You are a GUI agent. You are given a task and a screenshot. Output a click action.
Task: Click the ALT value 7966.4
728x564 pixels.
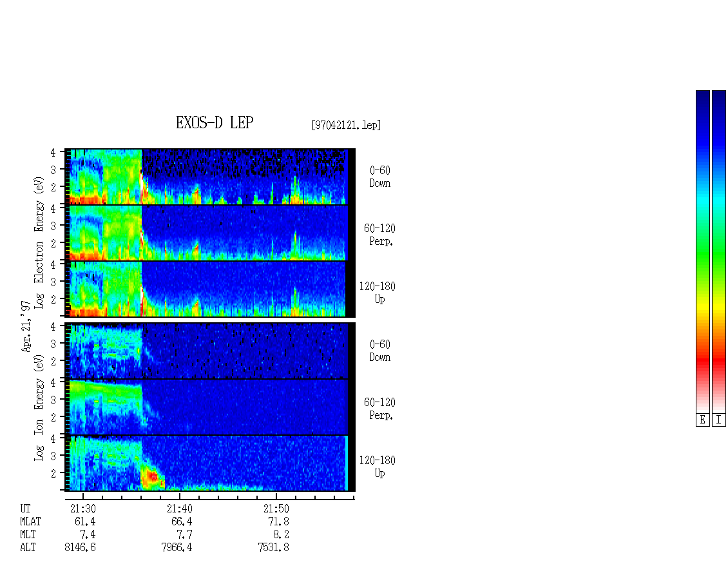(x=177, y=548)
